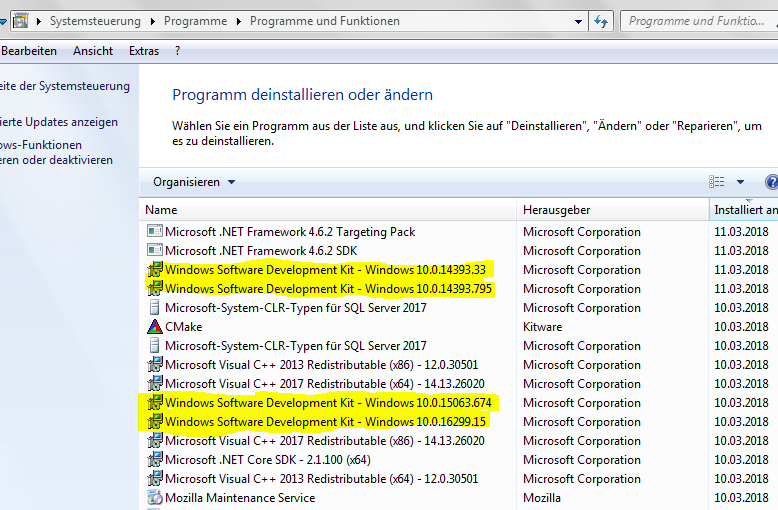Click the Control Panel icon in address bar
Image resolution: width=778 pixels, height=510 pixels.
pos(20,21)
